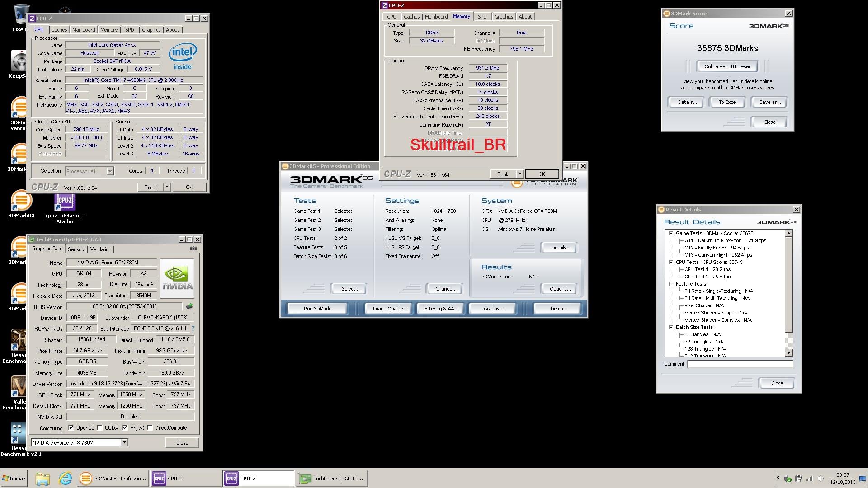Open GPU selector dropdown in GPU-Z

coord(124,443)
